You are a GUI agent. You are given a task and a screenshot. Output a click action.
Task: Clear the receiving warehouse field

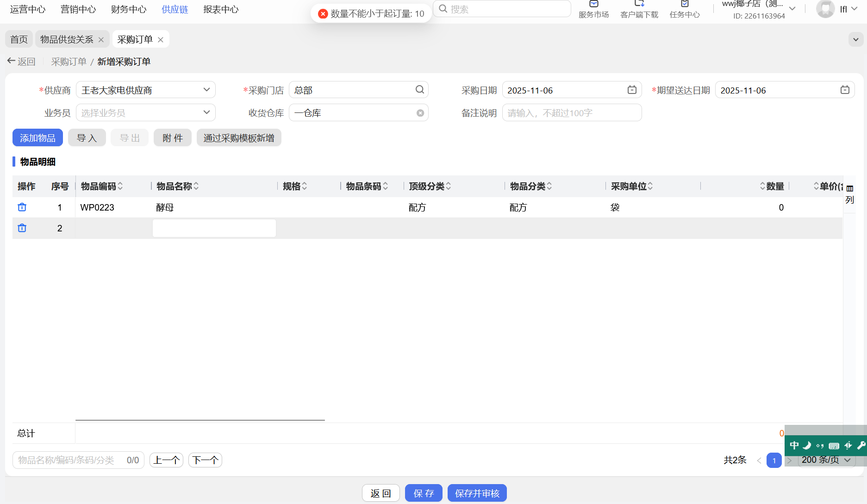(420, 113)
